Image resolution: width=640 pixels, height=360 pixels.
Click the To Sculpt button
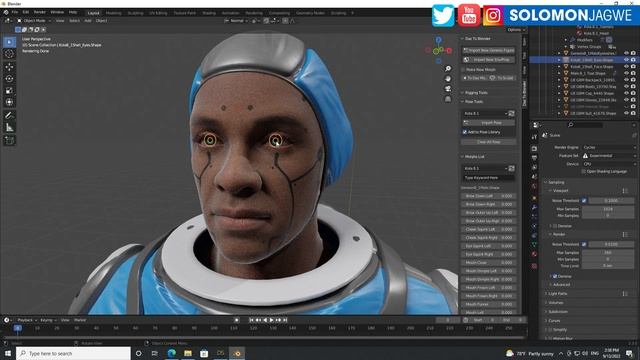[502, 78]
